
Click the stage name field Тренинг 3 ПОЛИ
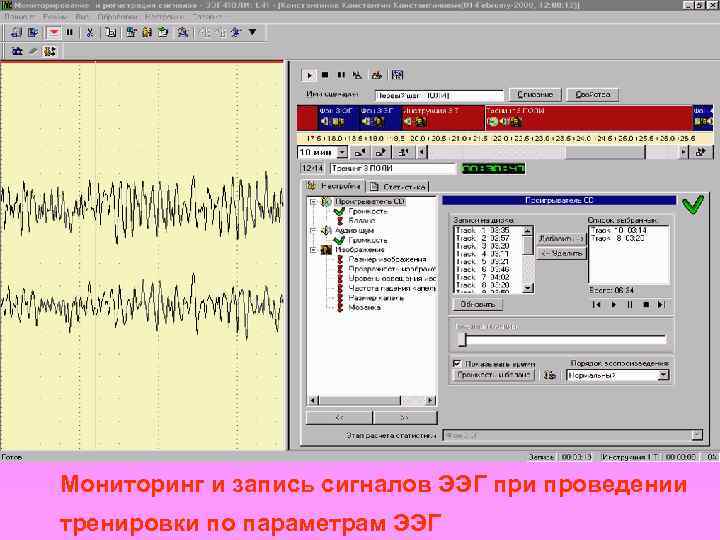coord(393,169)
